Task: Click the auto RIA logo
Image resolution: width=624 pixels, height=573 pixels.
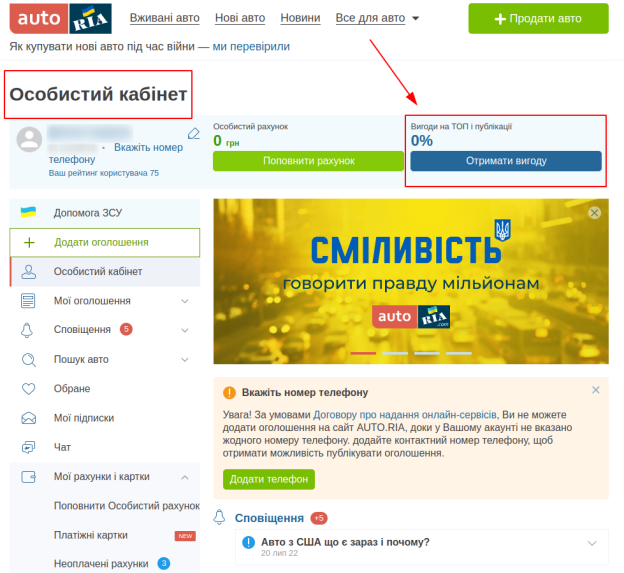Action: pos(60,18)
